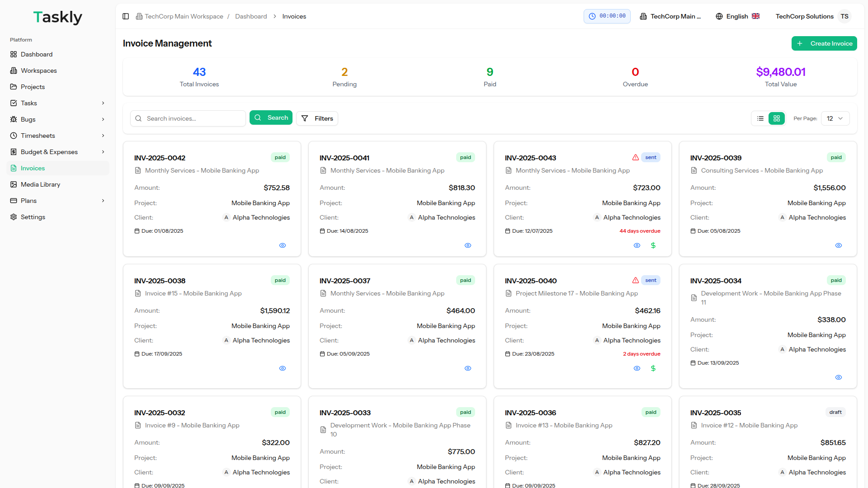Click the paid status badge on INV-2025-0041

465,157
